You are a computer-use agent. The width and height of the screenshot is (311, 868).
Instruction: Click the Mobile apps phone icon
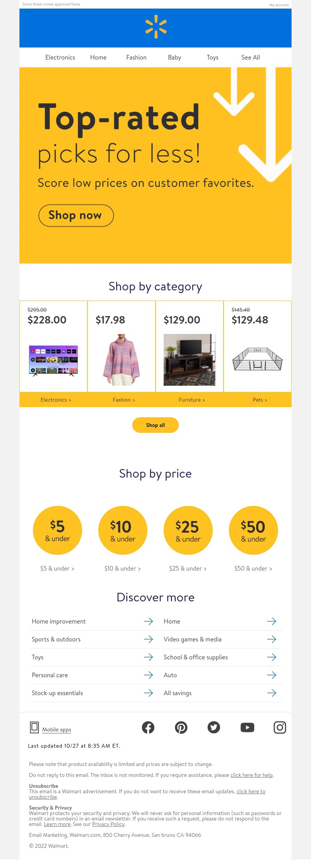click(34, 727)
